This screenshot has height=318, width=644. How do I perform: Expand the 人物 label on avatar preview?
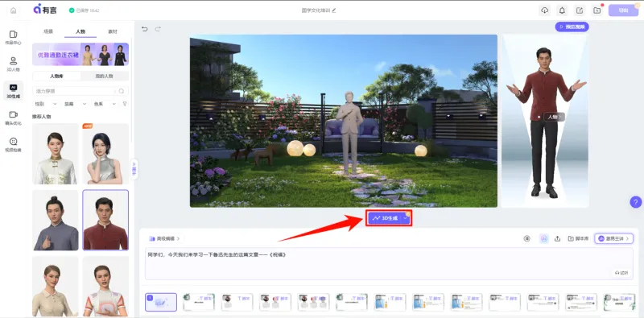[x=555, y=117]
